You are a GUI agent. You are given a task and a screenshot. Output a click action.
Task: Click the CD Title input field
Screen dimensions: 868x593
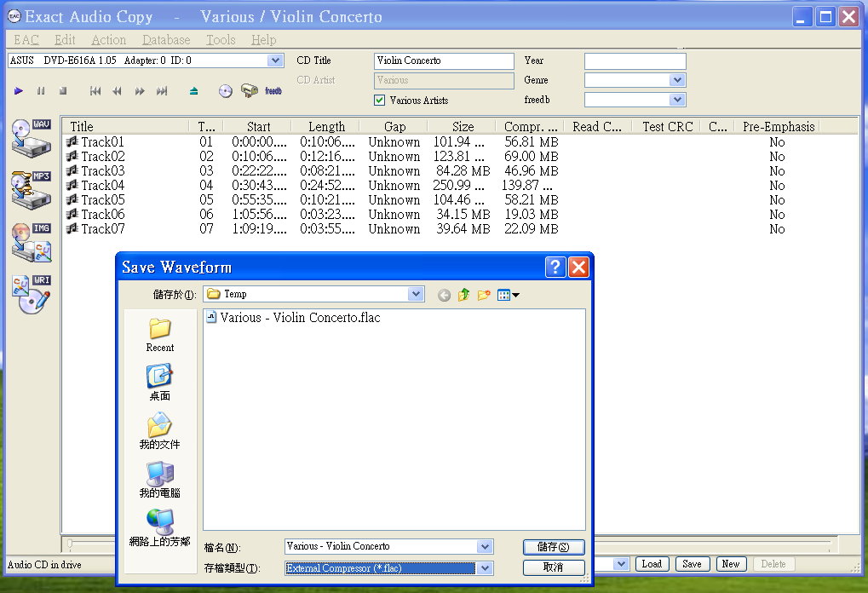(x=444, y=60)
